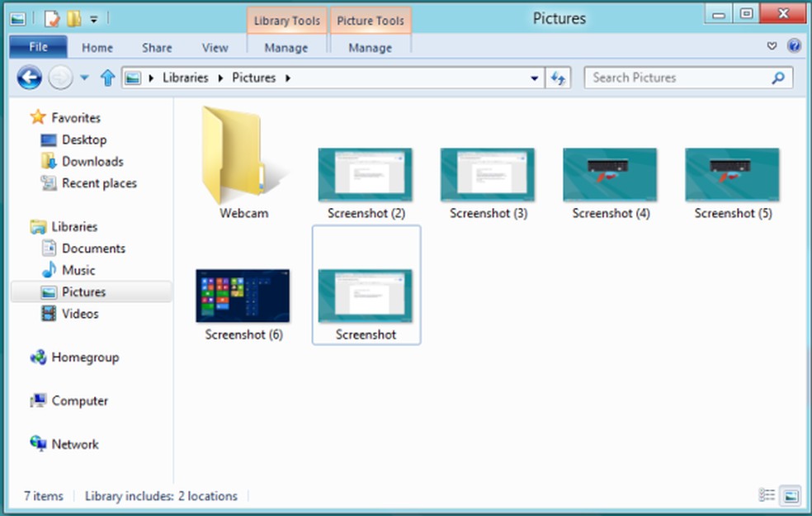
Task: Open the File menu
Action: 37,47
